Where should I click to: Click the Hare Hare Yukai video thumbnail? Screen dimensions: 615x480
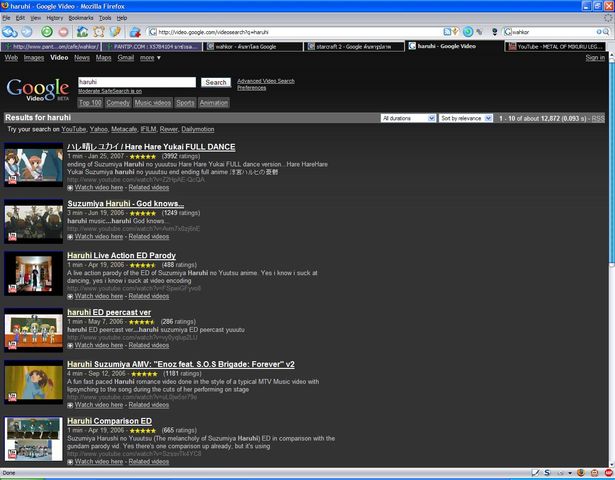pyautogui.click(x=33, y=165)
